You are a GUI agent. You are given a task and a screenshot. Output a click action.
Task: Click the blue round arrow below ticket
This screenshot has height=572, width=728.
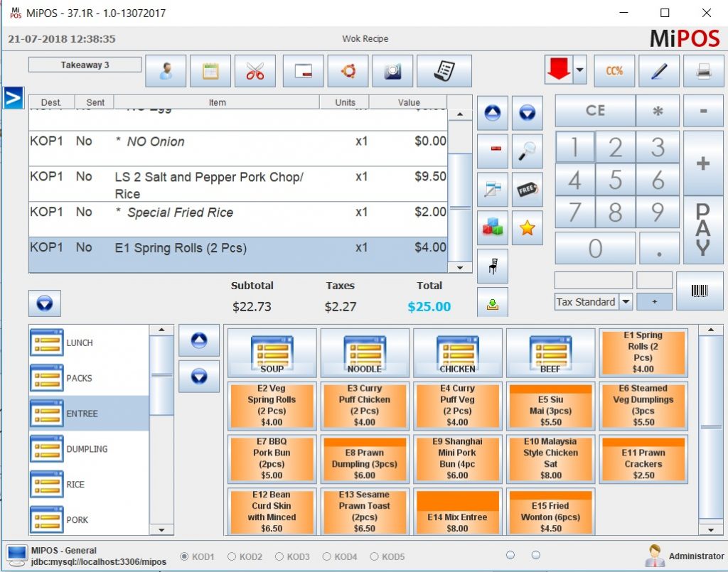pos(45,304)
